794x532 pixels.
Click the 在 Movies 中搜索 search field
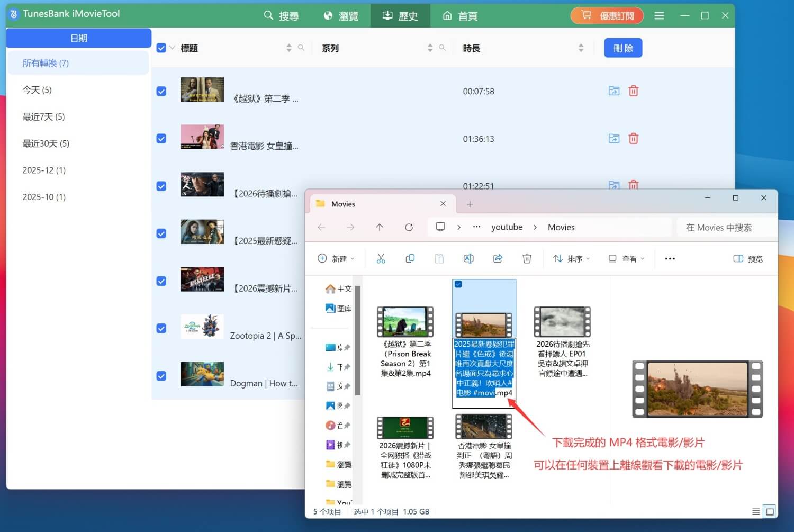718,227
